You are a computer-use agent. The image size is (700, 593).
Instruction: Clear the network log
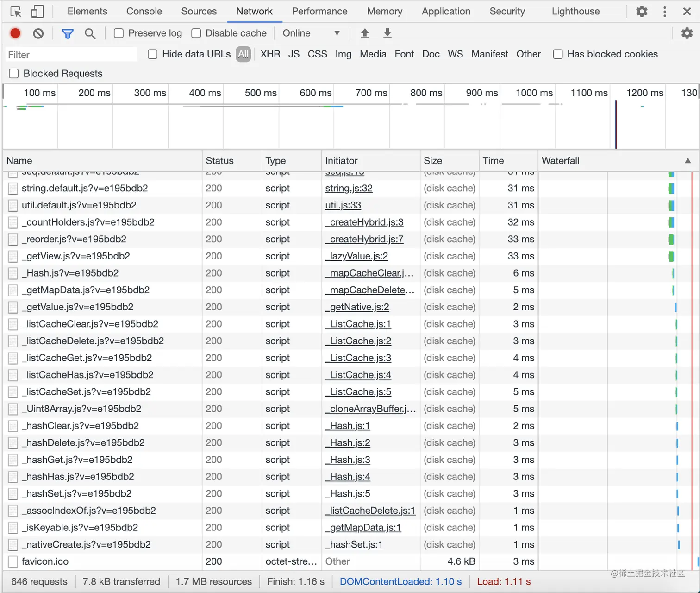point(38,33)
